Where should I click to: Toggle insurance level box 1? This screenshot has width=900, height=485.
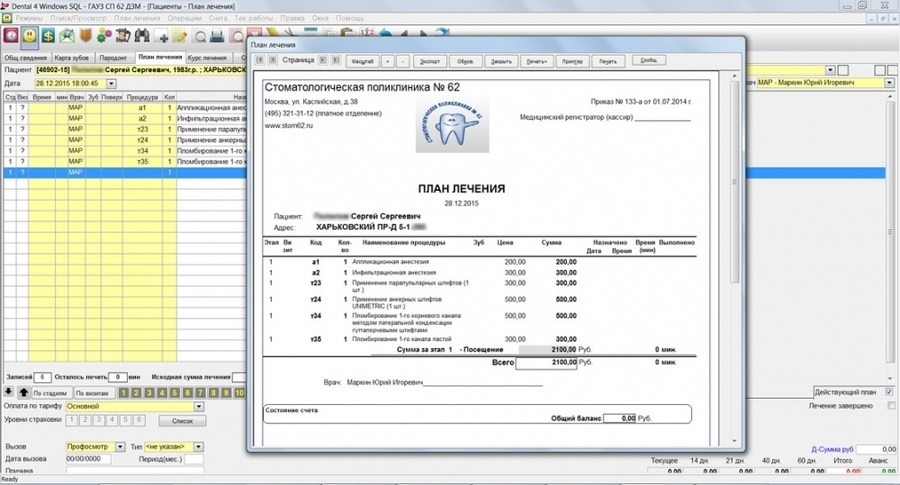tap(71, 420)
